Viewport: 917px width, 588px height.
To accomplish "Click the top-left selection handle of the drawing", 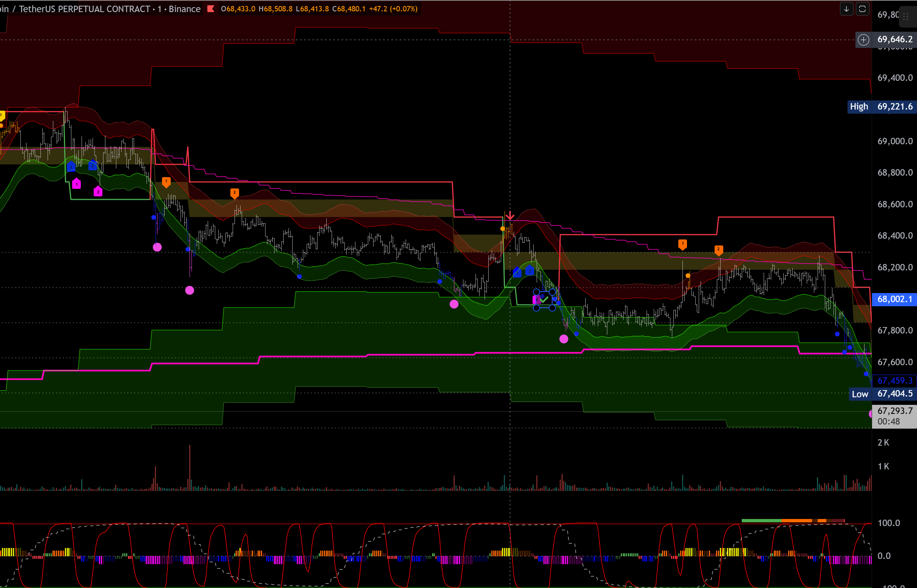I will 536,292.
